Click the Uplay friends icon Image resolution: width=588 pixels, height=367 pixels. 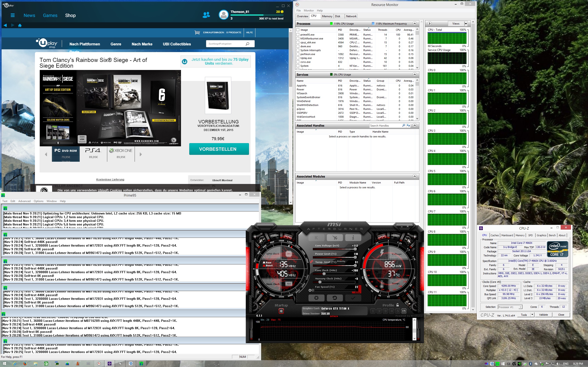pos(206,15)
